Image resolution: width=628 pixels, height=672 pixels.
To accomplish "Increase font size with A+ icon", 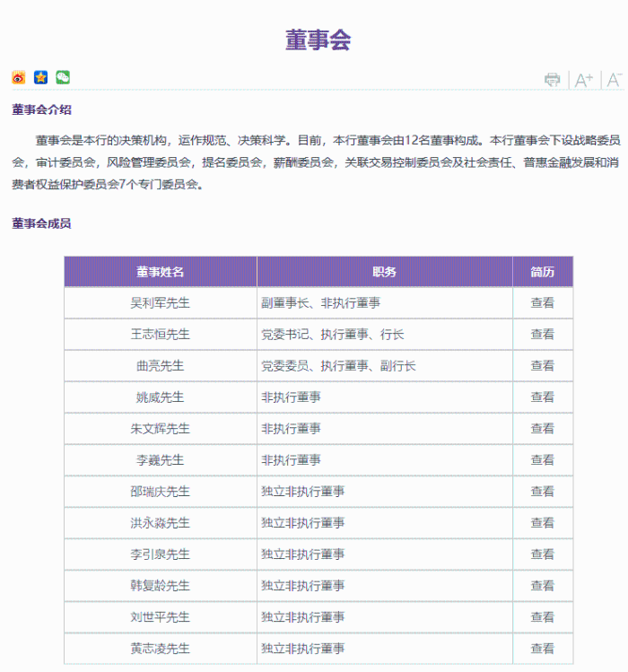I will tap(584, 80).
